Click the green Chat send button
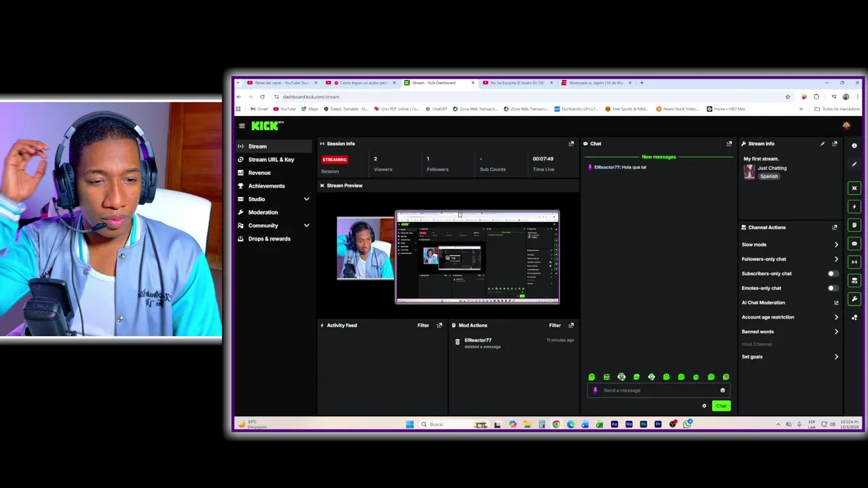Image resolution: width=868 pixels, height=488 pixels. pyautogui.click(x=721, y=406)
